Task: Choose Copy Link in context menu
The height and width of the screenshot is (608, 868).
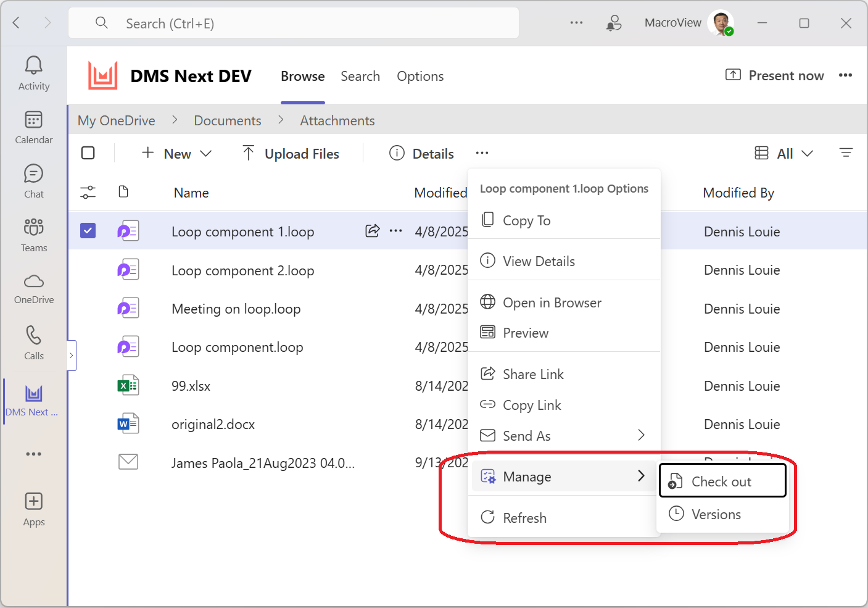Action: click(564, 405)
